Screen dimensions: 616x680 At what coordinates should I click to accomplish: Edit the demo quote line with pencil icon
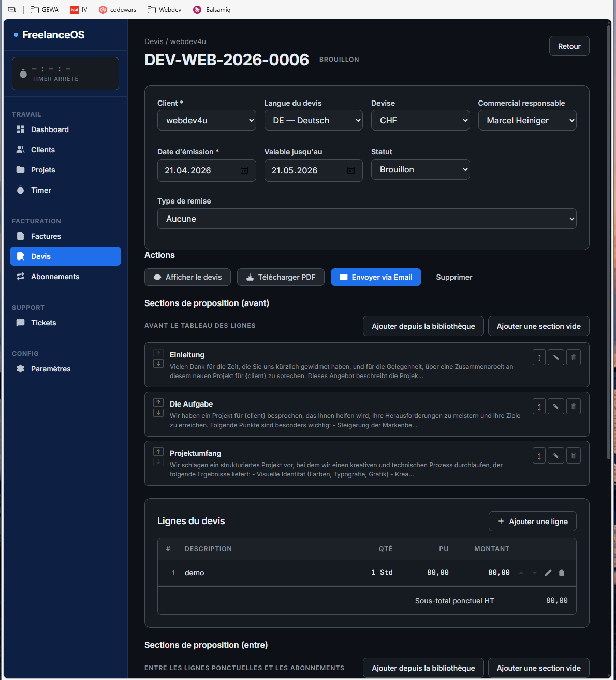(x=548, y=573)
